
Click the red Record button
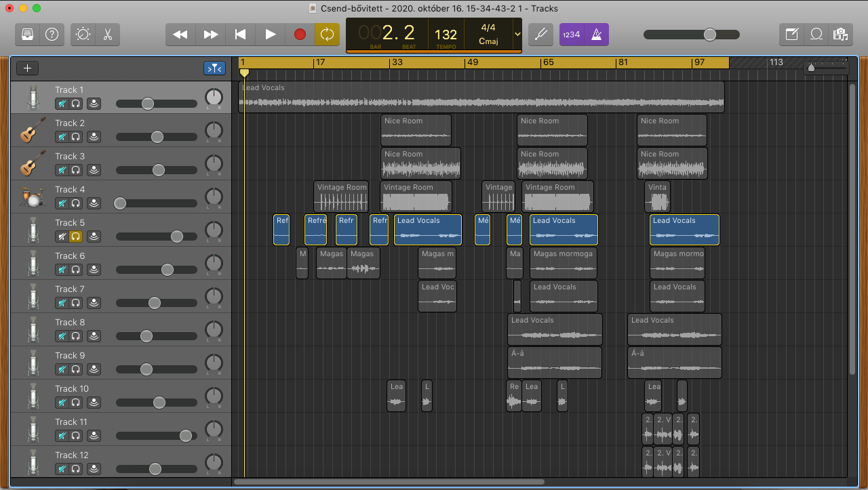(300, 34)
